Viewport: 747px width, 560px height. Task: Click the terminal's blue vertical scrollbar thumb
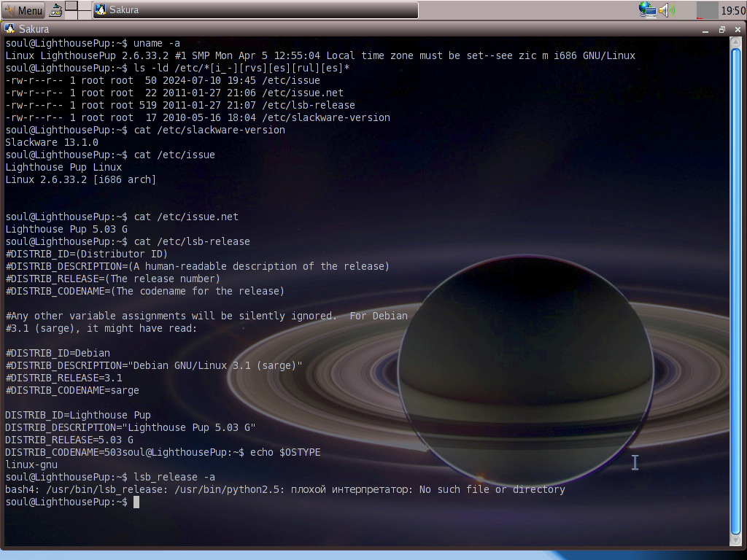(x=735, y=292)
